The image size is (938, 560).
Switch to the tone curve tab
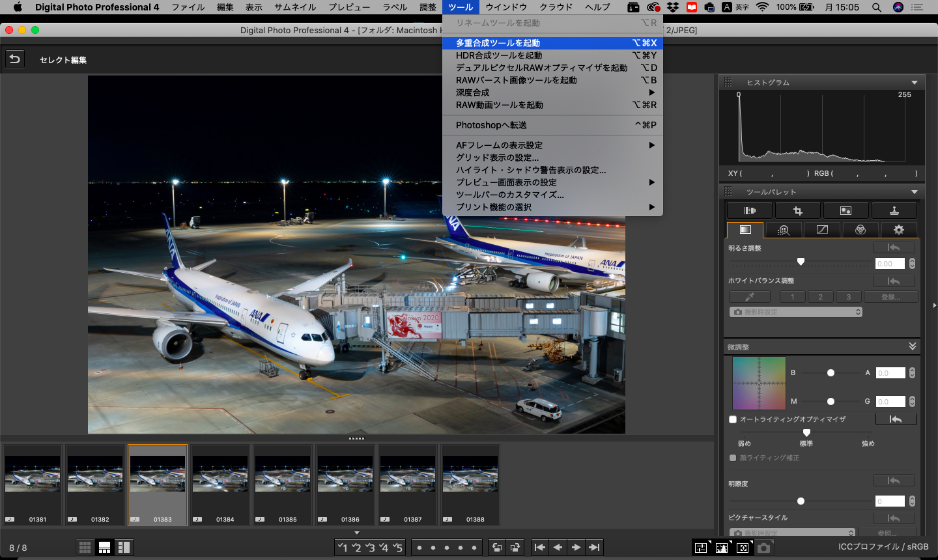(x=822, y=230)
